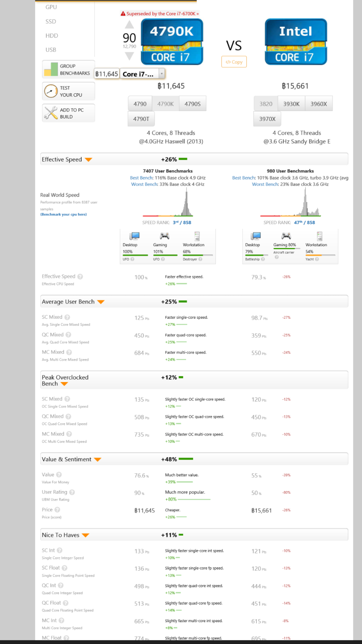Click left Best Bench link for 4790K

tap(141, 178)
